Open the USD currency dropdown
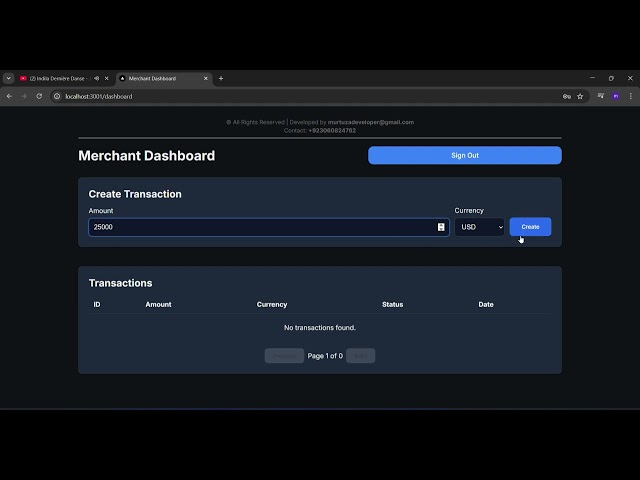Image resolution: width=640 pixels, height=480 pixels. [x=480, y=227]
